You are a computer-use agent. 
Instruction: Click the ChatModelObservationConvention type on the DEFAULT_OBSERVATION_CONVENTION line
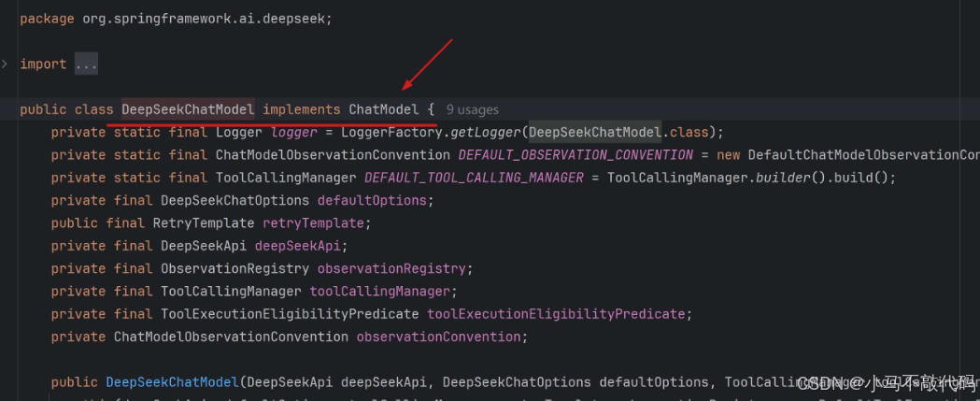click(334, 155)
